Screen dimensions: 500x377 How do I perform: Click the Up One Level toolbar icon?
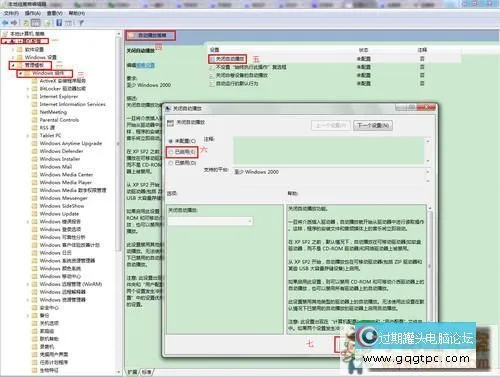(x=26, y=23)
